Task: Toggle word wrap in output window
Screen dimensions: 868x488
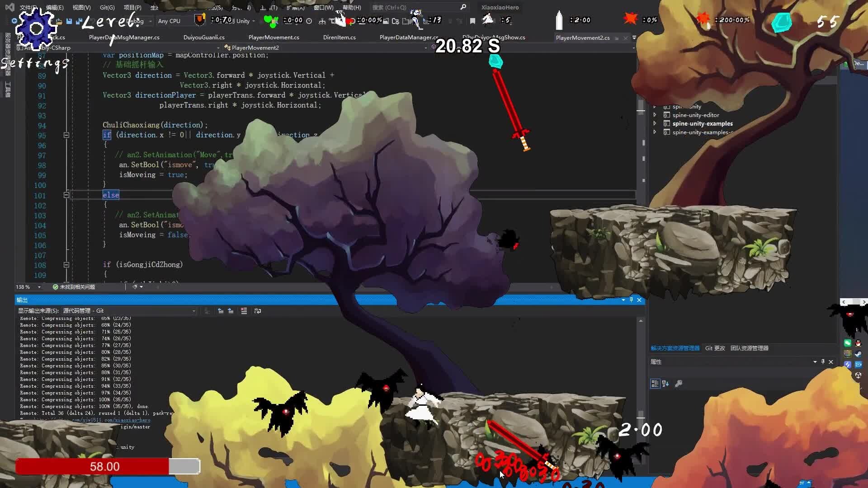Action: tap(258, 311)
